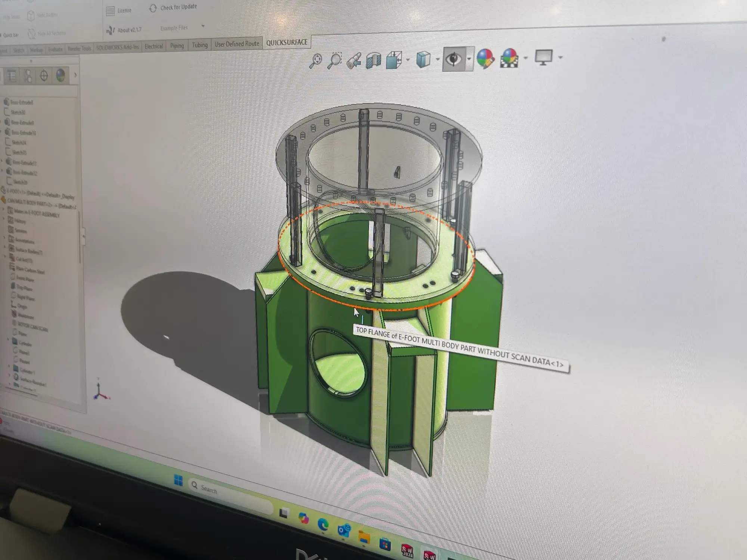Toggle Hide All Sections option

47,33
